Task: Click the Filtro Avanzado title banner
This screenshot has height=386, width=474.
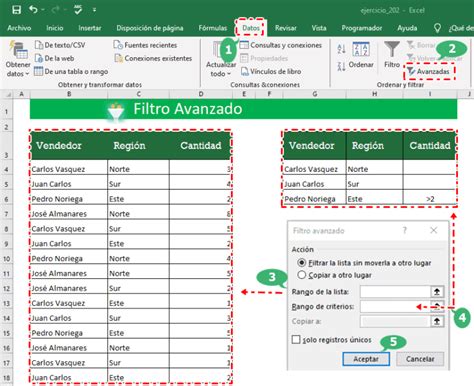Action: pos(243,109)
